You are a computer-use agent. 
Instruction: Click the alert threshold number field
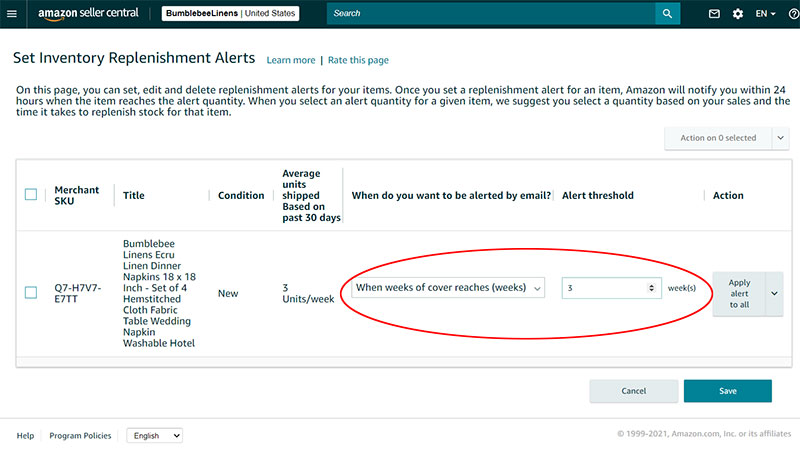611,288
